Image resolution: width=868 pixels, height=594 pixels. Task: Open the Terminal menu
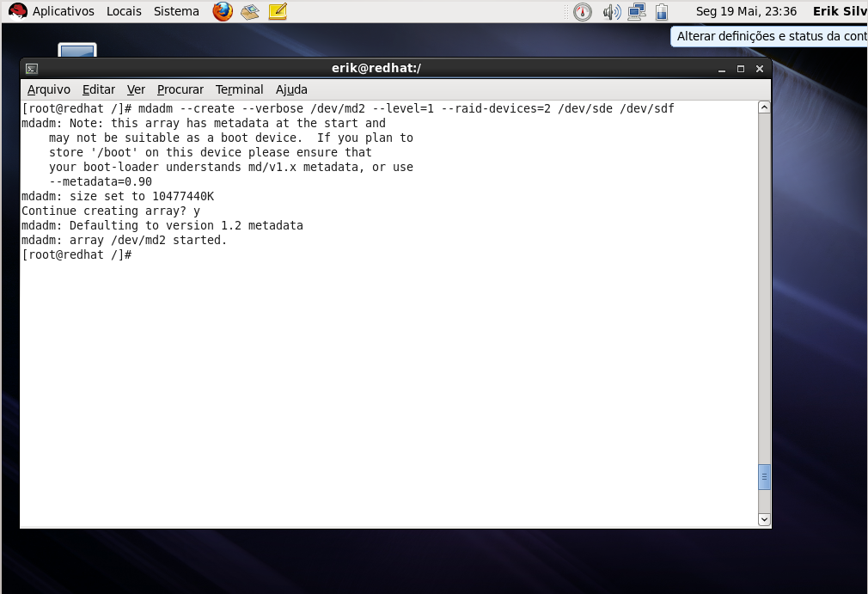pyautogui.click(x=239, y=89)
